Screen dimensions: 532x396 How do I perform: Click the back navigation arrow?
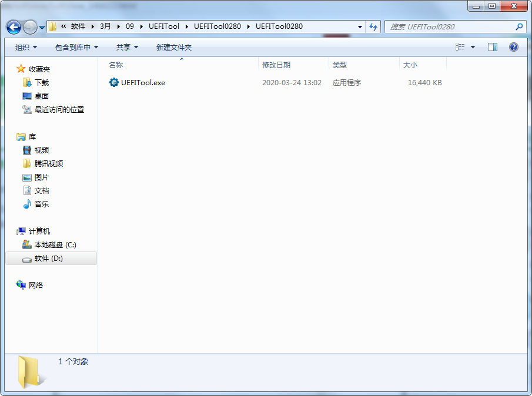(x=13, y=26)
